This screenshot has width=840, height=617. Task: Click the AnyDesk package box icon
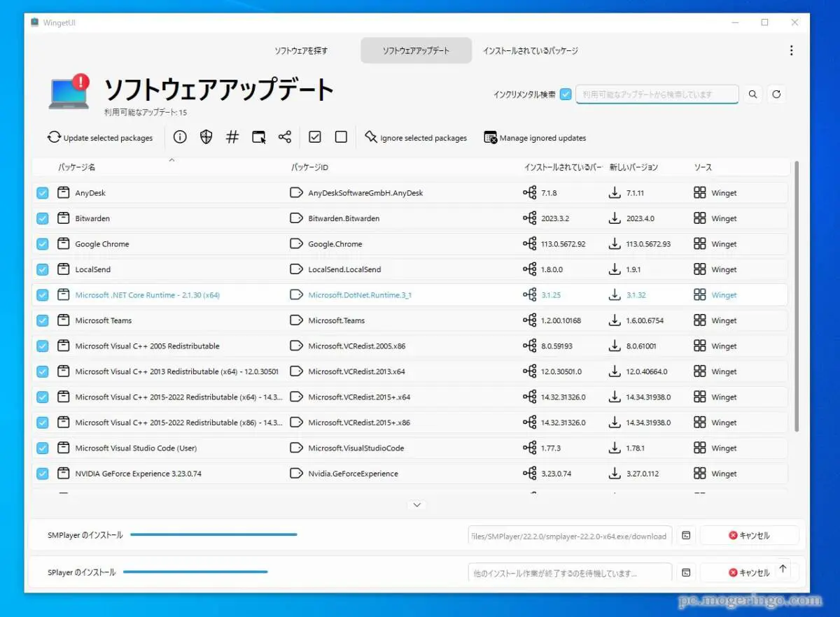point(64,193)
